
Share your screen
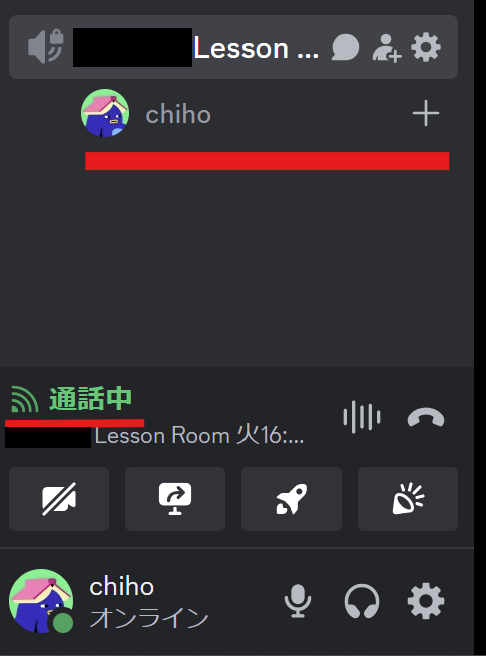(175, 499)
